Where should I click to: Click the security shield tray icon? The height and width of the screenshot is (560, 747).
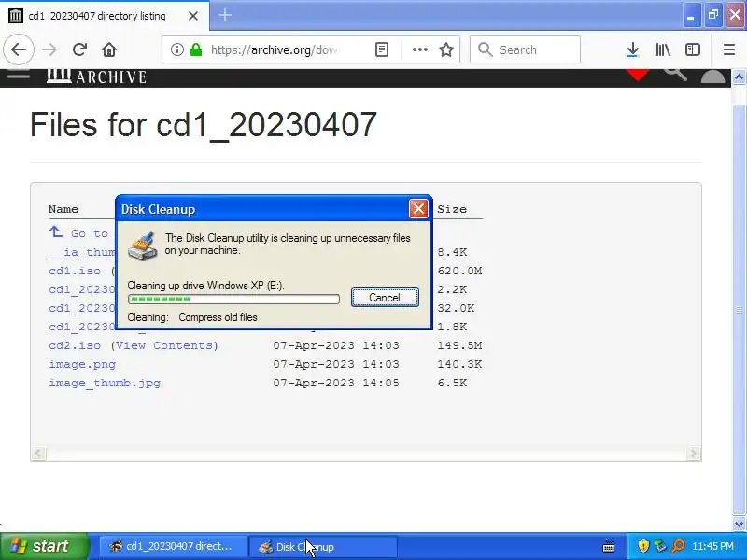pos(643,546)
